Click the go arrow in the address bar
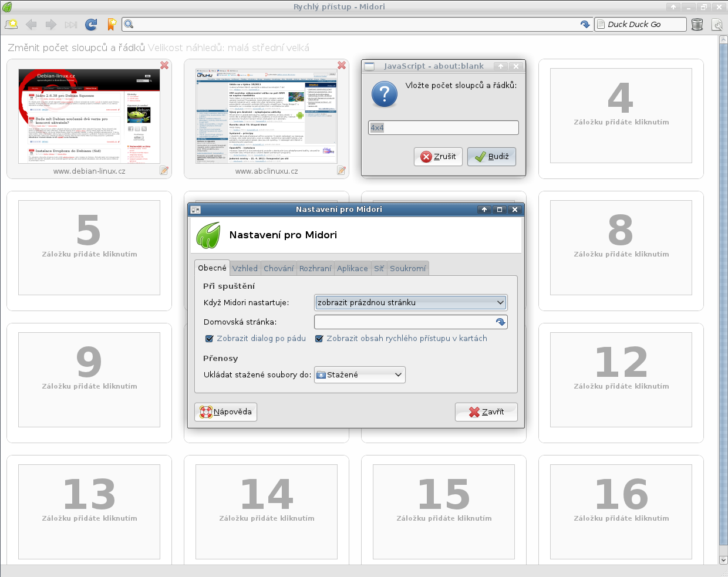The width and height of the screenshot is (728, 577). 585,24
